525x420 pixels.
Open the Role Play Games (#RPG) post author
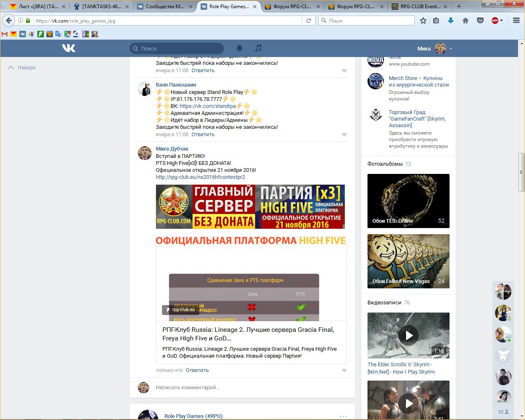click(x=194, y=416)
